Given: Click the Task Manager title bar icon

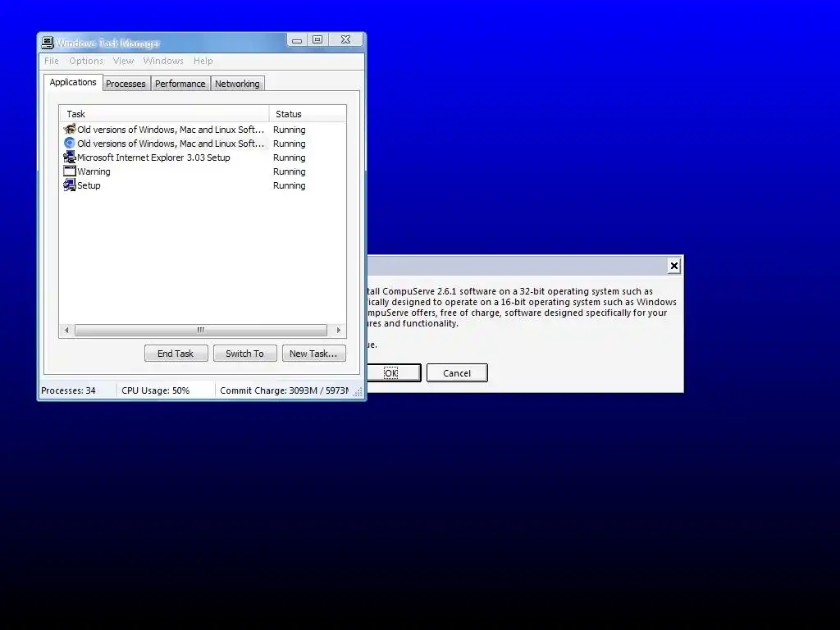Looking at the screenshot, I should (x=48, y=43).
